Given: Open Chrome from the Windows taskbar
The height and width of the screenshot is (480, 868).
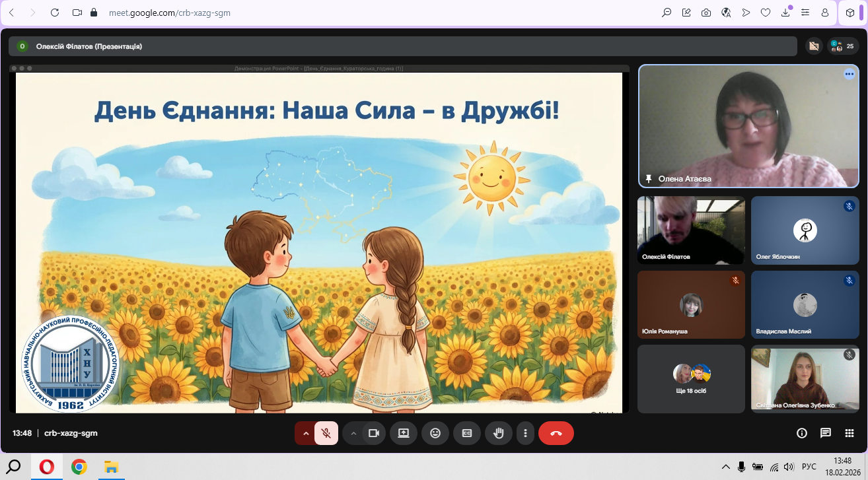Looking at the screenshot, I should (79, 467).
